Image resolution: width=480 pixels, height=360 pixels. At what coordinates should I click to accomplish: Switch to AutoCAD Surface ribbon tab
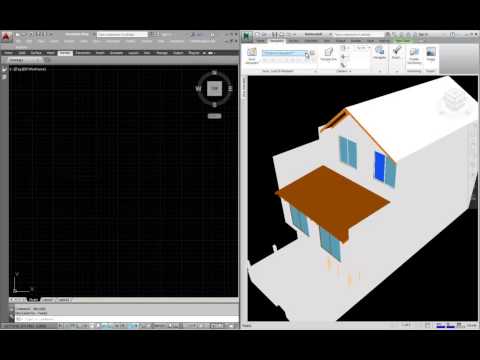tap(36, 53)
